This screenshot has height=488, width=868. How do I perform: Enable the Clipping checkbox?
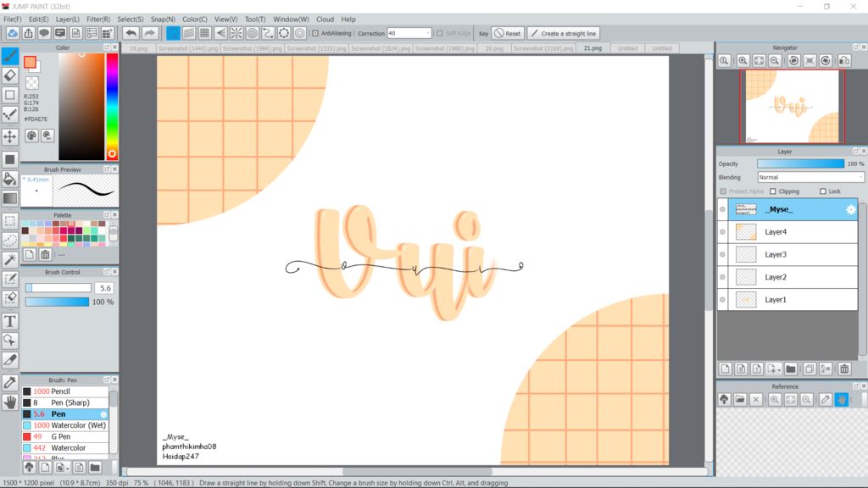[x=773, y=191]
